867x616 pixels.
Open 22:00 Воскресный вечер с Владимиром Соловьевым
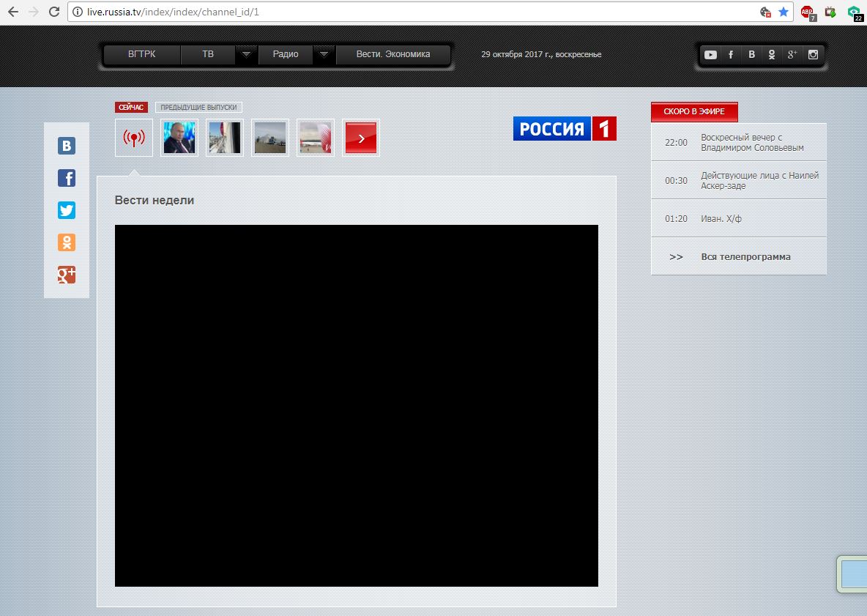pyautogui.click(x=739, y=142)
